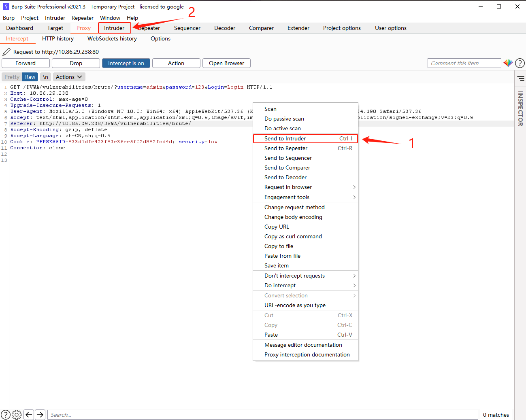The image size is (526, 420).
Task: Click the Burp Suite logo in title bar
Action: (x=6, y=6)
